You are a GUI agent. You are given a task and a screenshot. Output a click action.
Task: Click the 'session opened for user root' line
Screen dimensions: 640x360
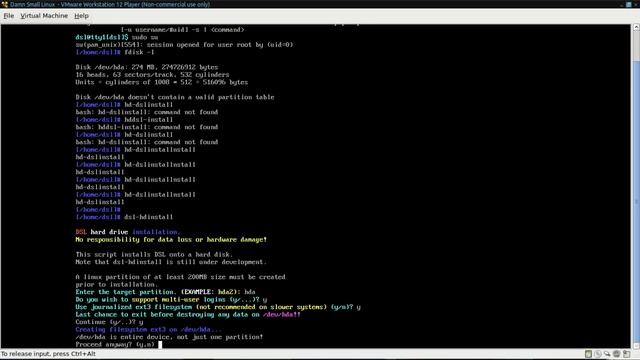pyautogui.click(x=184, y=44)
